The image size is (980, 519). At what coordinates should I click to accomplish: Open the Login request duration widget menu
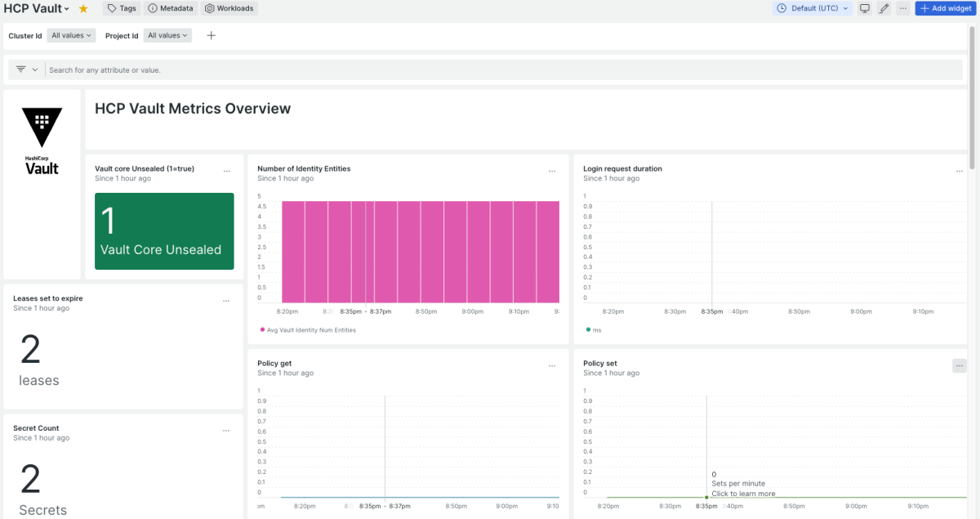[x=960, y=171]
